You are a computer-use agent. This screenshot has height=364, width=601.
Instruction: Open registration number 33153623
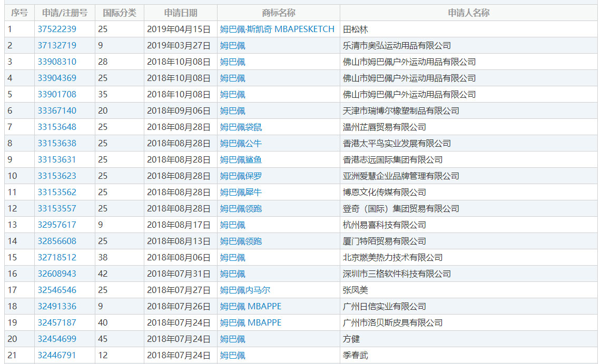(57, 176)
